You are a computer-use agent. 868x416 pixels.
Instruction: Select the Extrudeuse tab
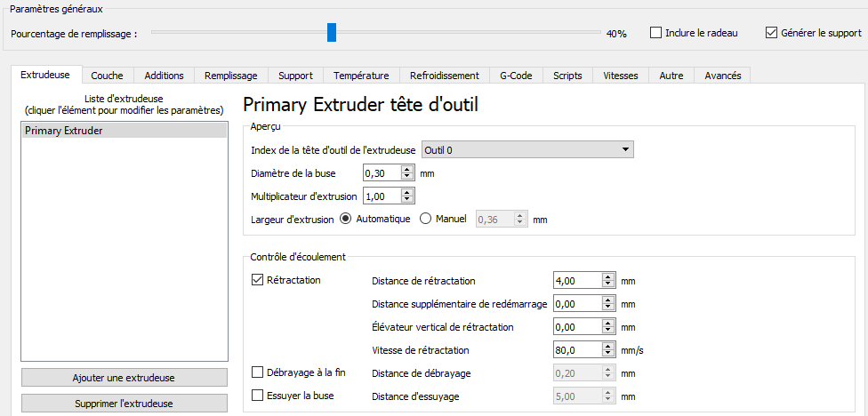(x=45, y=75)
